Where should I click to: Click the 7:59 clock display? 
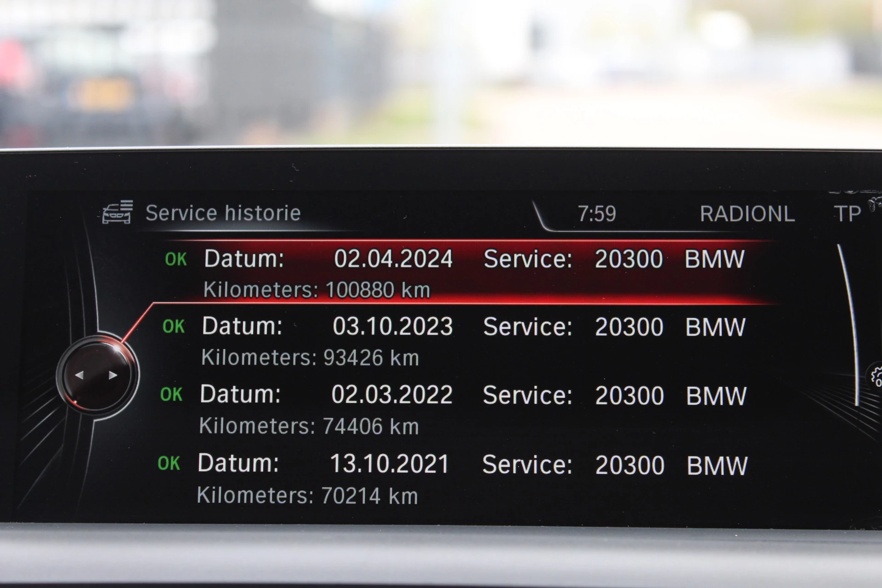point(597,214)
